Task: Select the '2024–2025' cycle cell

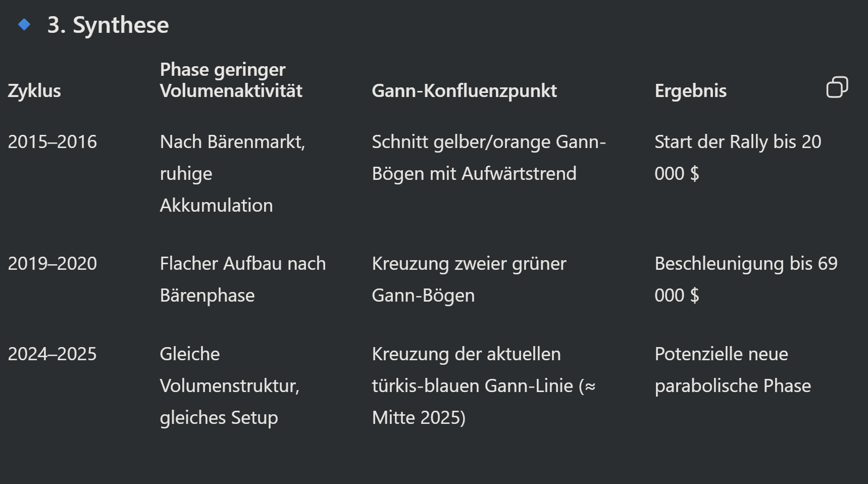Action: pos(52,354)
